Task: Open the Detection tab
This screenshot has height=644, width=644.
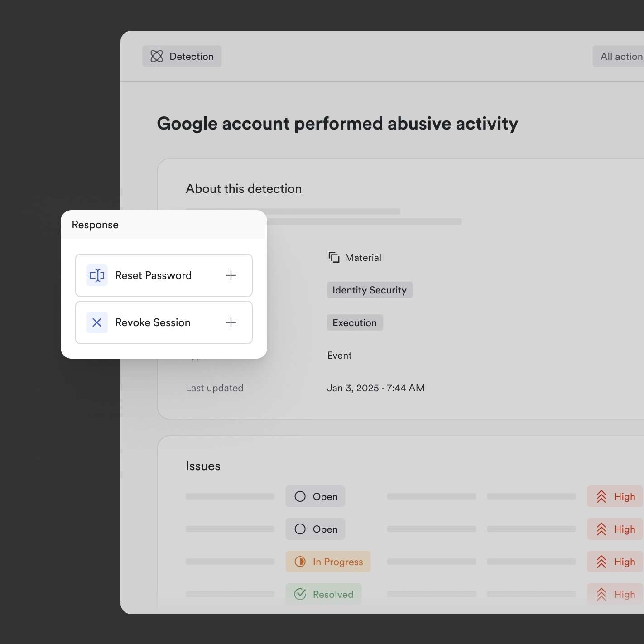Action: (182, 56)
